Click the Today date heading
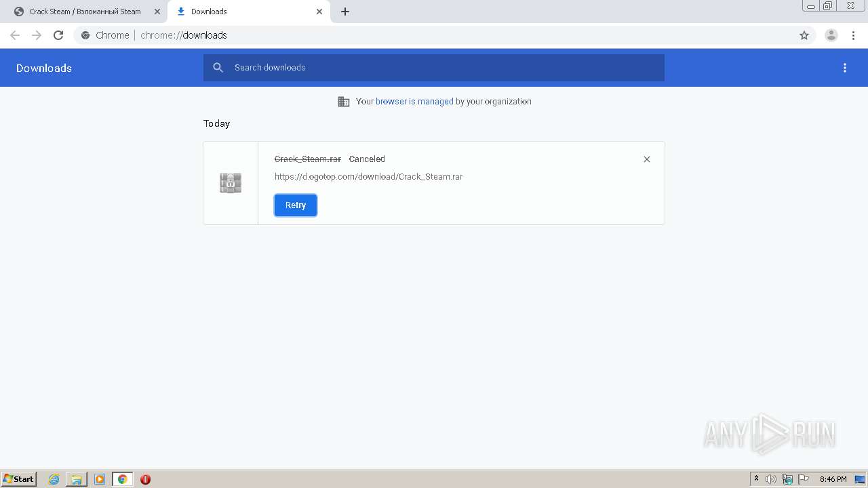868x488 pixels. [x=217, y=123]
